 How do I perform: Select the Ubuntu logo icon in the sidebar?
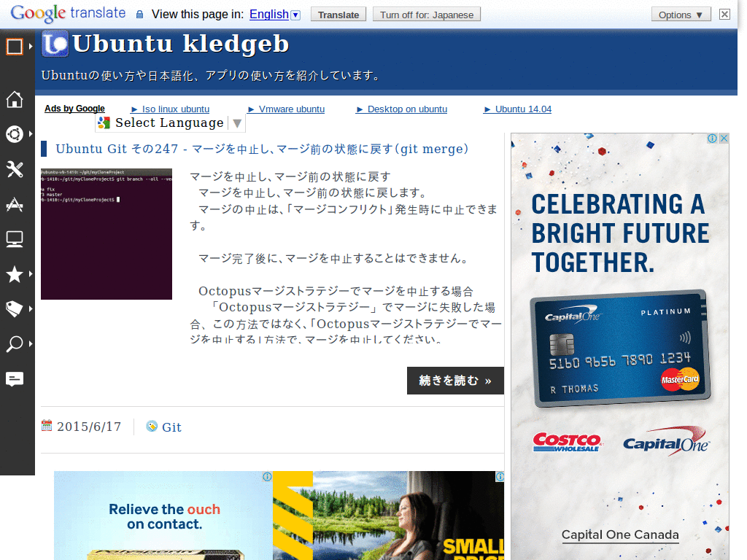(15, 134)
